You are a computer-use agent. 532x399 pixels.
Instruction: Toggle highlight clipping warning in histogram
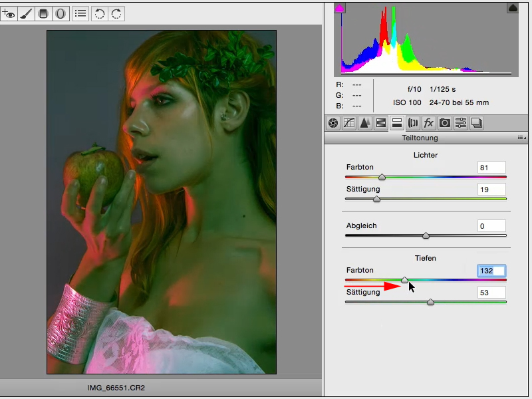pos(513,8)
